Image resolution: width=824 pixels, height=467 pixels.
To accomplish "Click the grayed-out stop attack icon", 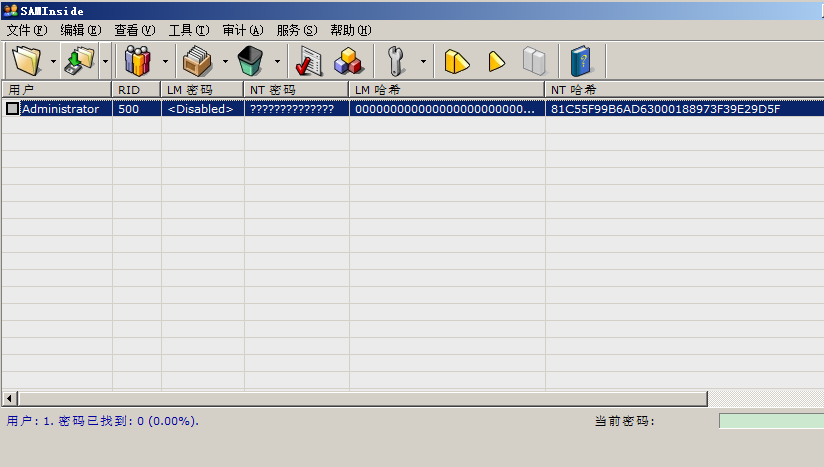I will point(534,61).
